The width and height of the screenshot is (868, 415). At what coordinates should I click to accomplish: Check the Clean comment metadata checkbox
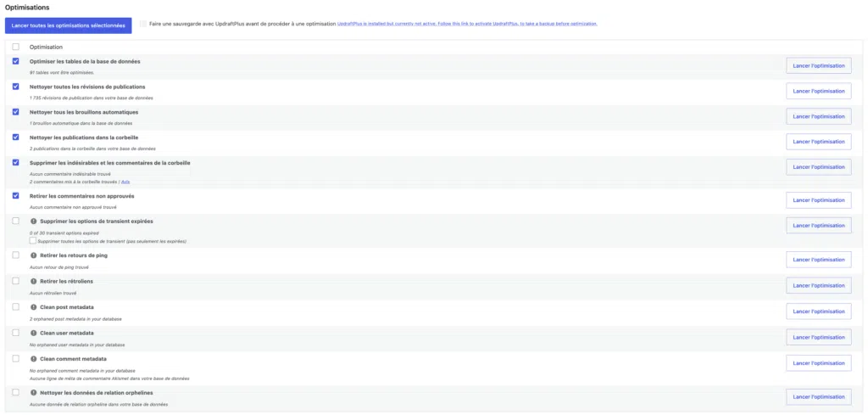click(x=15, y=358)
